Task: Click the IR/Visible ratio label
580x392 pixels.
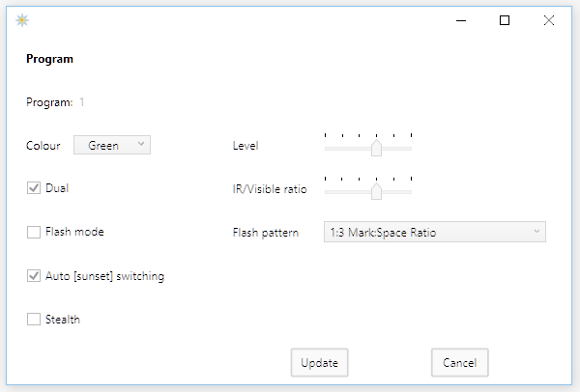Action: (x=270, y=189)
